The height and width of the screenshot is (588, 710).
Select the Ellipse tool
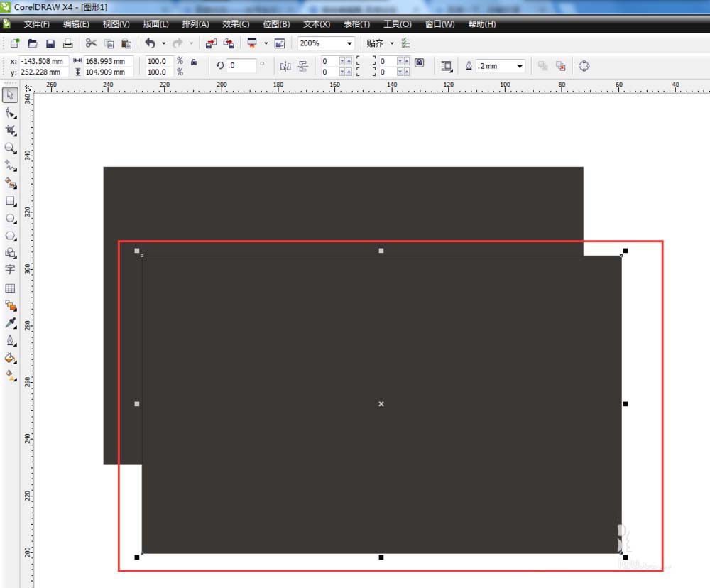click(x=11, y=219)
